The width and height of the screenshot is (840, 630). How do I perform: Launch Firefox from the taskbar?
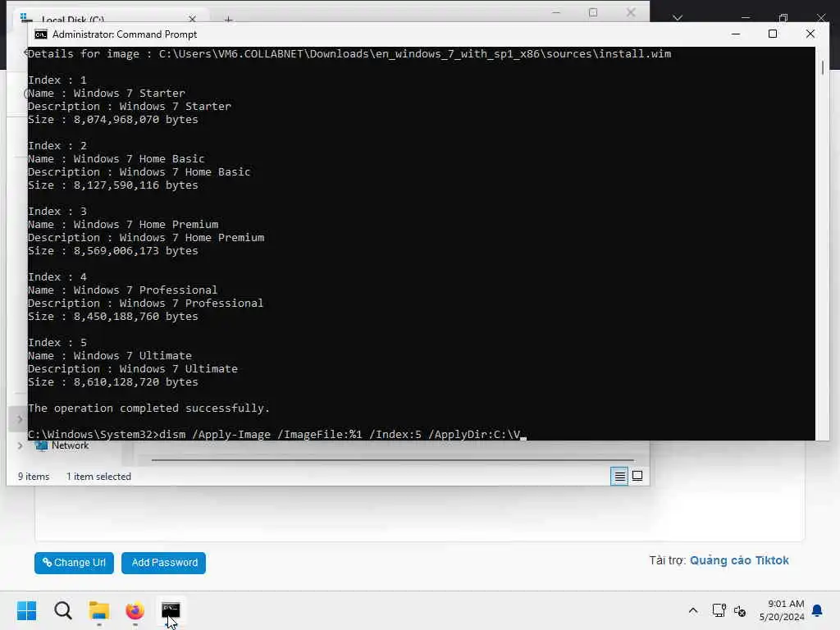coord(135,610)
